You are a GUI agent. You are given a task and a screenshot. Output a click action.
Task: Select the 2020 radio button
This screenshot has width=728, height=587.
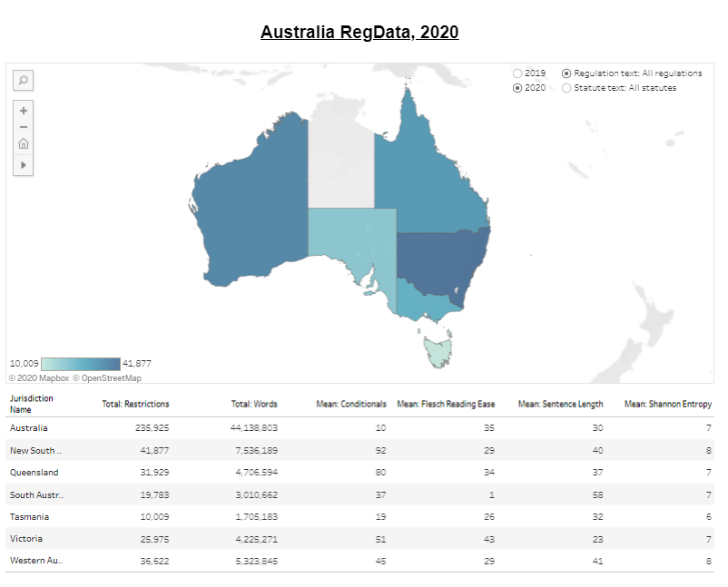516,88
